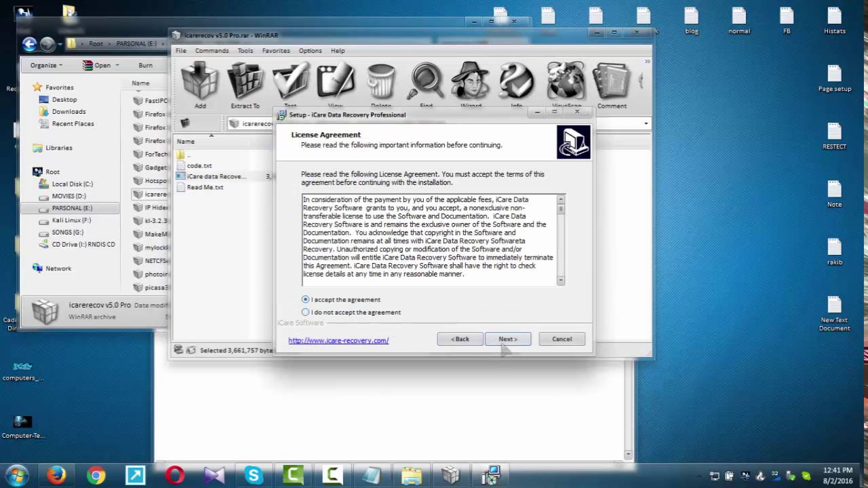
Task: Open the Wizard icon in WinRAR
Action: pyautogui.click(x=471, y=85)
